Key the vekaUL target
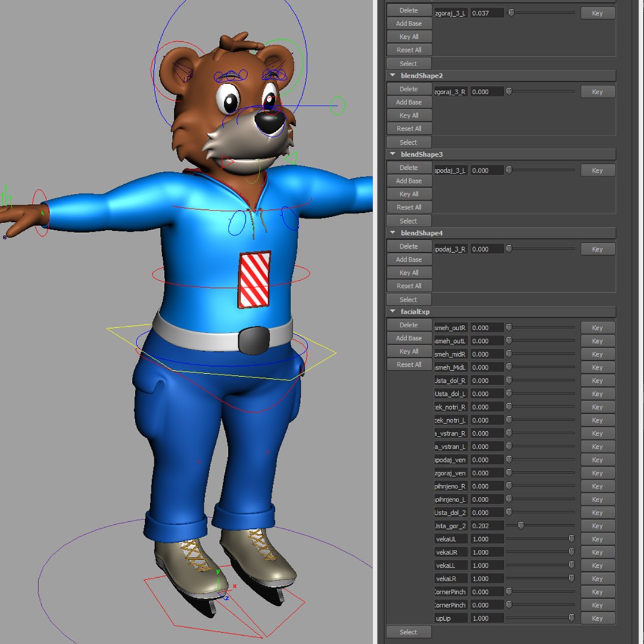The height and width of the screenshot is (644, 644). pyautogui.click(x=597, y=539)
